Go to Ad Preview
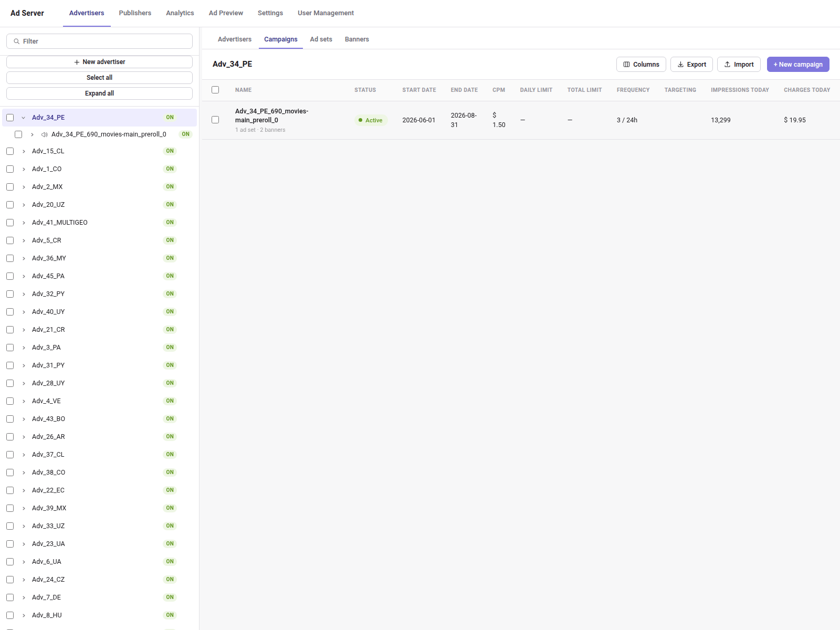The height and width of the screenshot is (630, 840). 226,13
